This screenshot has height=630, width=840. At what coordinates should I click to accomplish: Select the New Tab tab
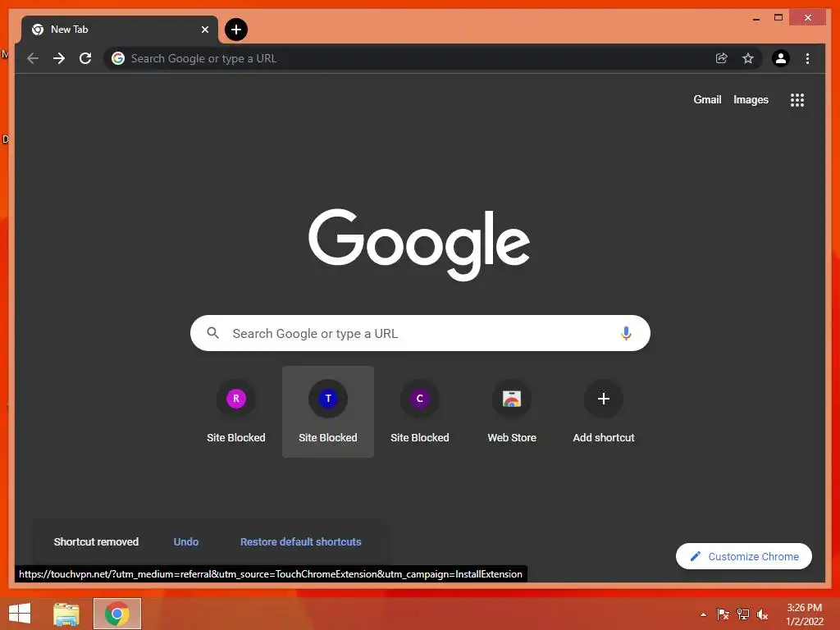[119, 30]
